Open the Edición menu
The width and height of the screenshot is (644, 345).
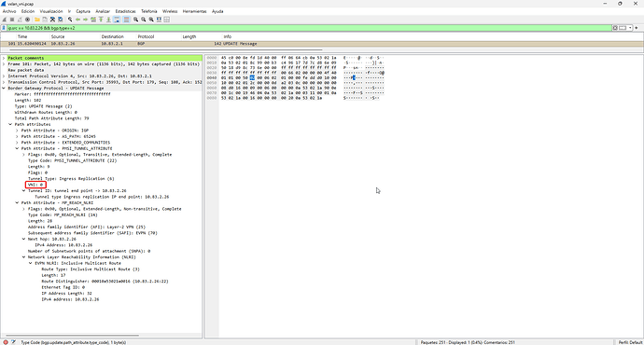click(28, 11)
